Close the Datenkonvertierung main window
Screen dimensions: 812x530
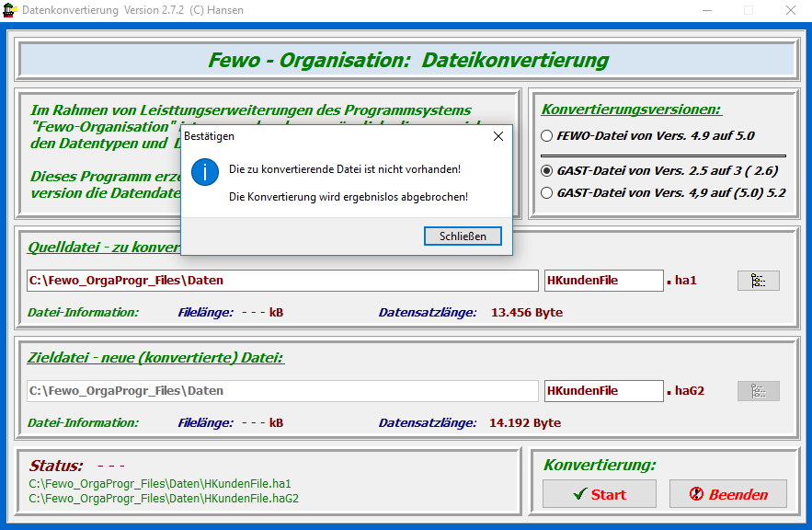coord(790,10)
